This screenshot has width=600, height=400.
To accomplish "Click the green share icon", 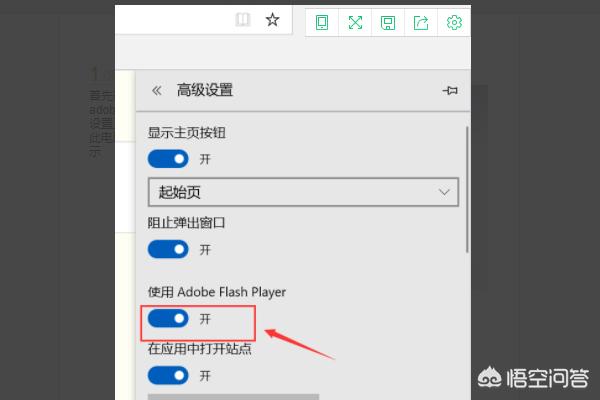I will click(421, 23).
